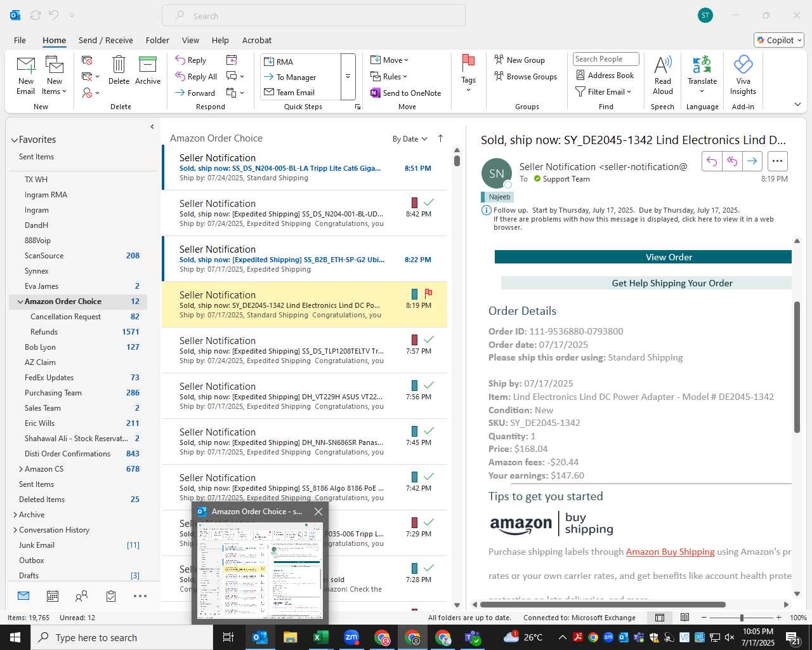812x650 pixels.
Task: Click Browse Groups in ribbon
Action: [525, 77]
